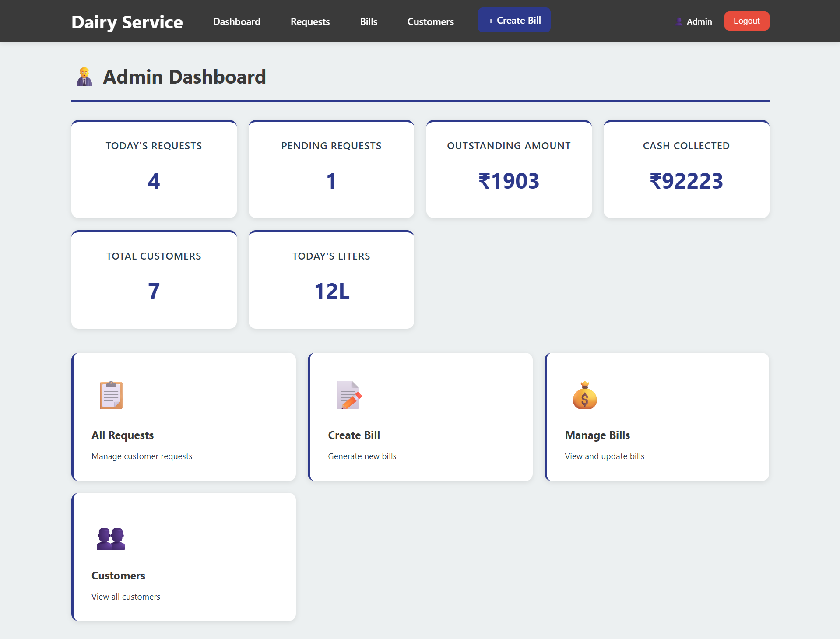Viewport: 840px width, 639px height.
Task: Open All Requests to manage customer requests
Action: tap(122, 435)
